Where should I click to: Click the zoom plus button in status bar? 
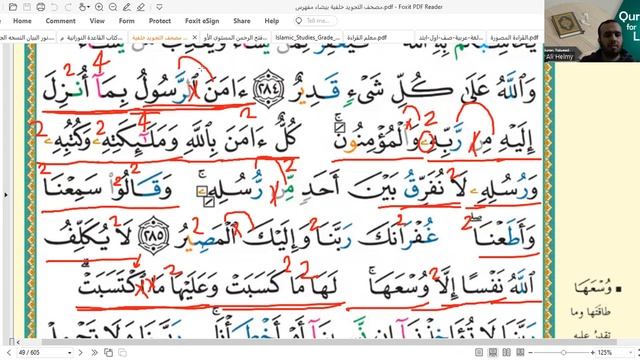click(x=593, y=352)
